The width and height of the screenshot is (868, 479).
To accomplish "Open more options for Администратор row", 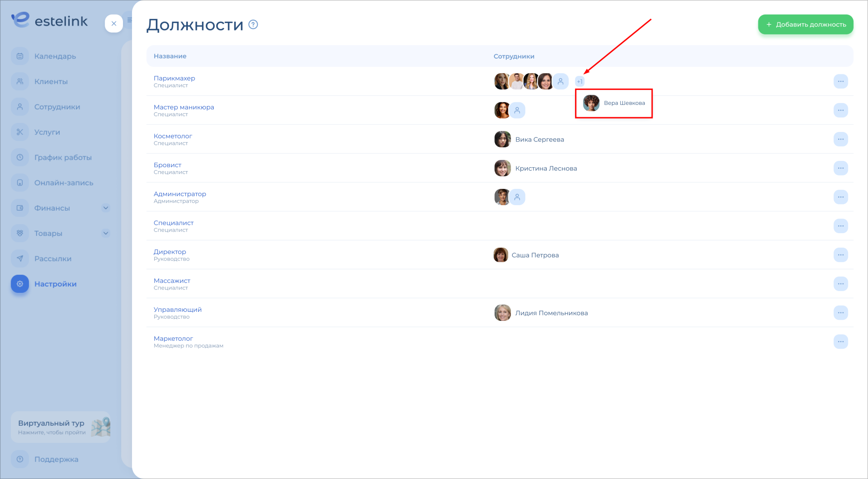I will click(841, 197).
